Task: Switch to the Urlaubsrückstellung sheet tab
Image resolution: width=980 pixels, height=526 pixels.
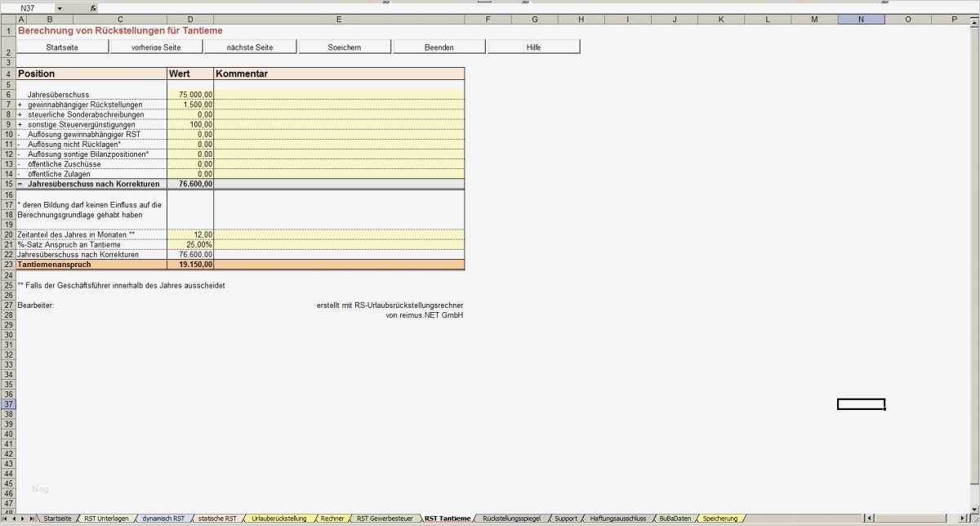Action: tap(279, 519)
